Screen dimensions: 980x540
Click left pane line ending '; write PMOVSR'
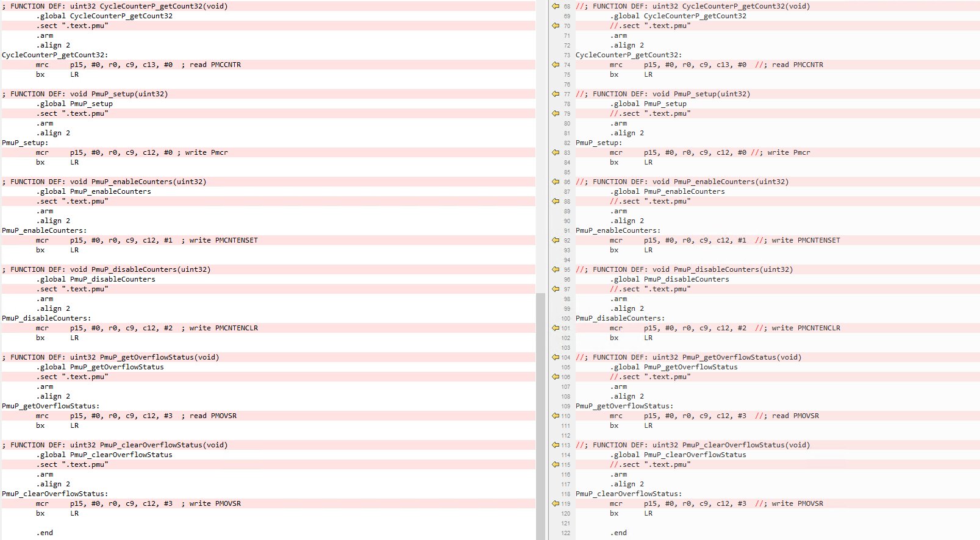click(x=268, y=503)
